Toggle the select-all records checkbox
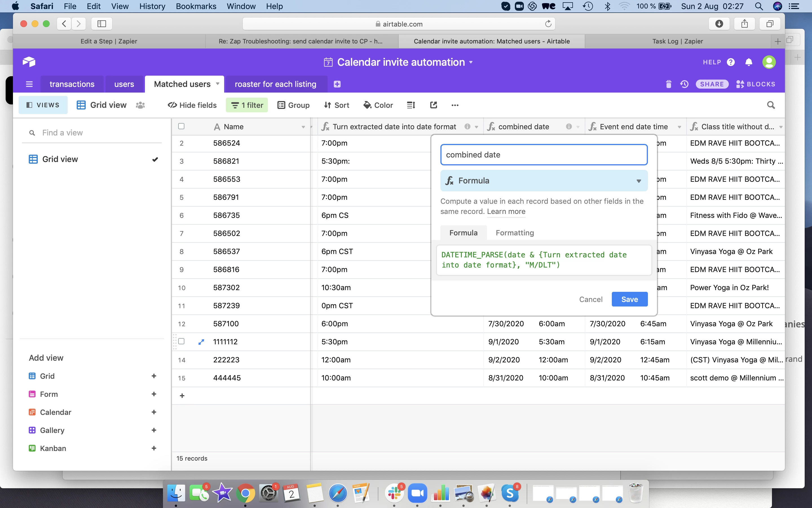This screenshot has height=508, width=812. coord(181,126)
